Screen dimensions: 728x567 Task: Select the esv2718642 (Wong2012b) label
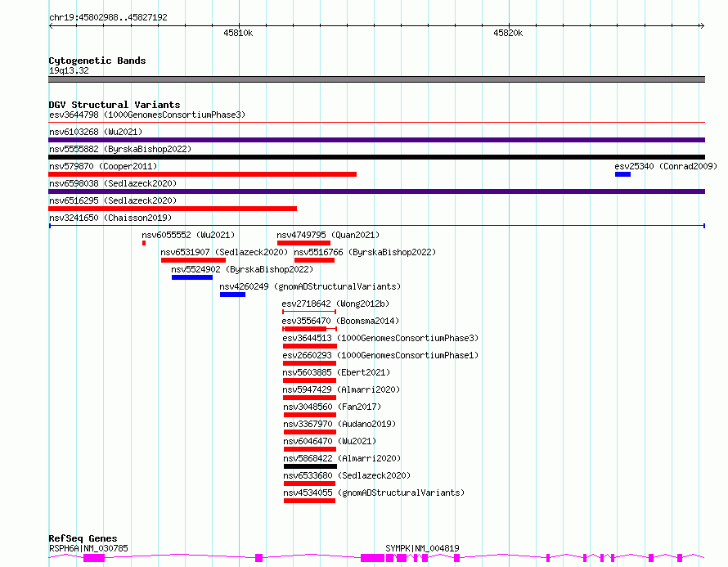[x=335, y=304]
